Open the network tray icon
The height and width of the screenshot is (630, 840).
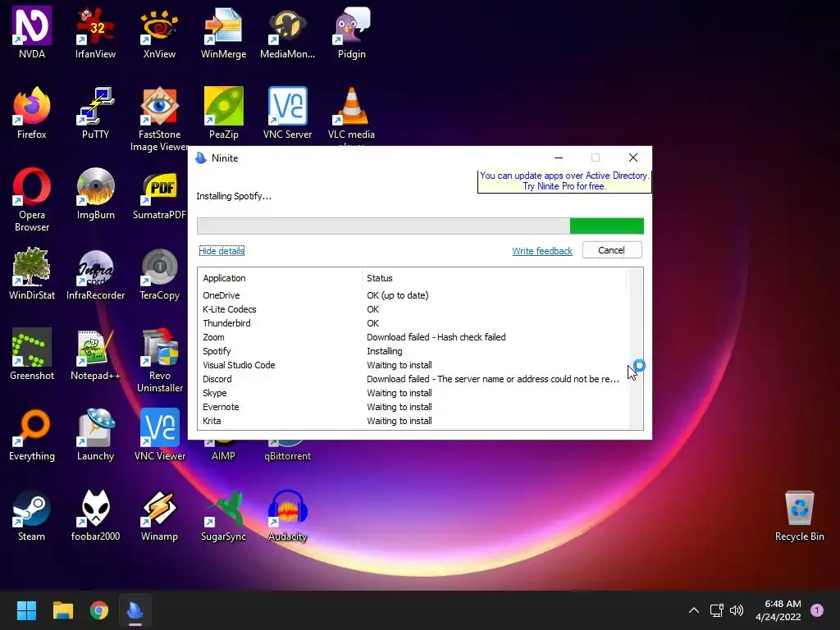tap(717, 610)
